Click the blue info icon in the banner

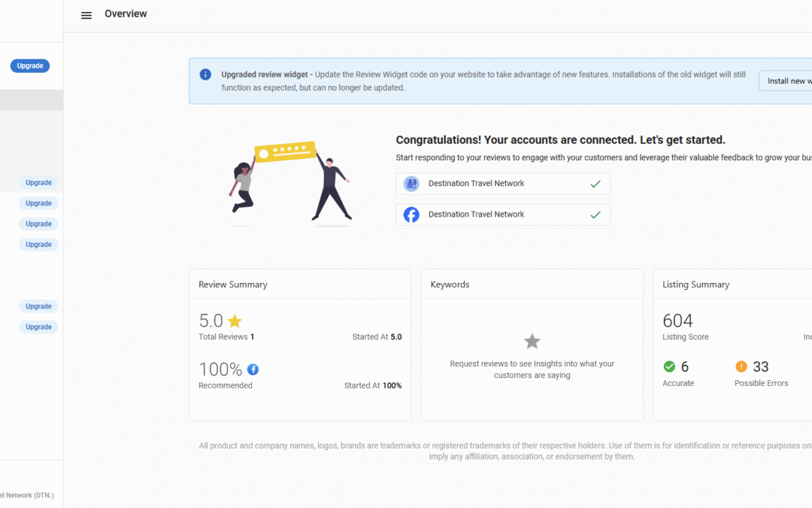click(205, 75)
